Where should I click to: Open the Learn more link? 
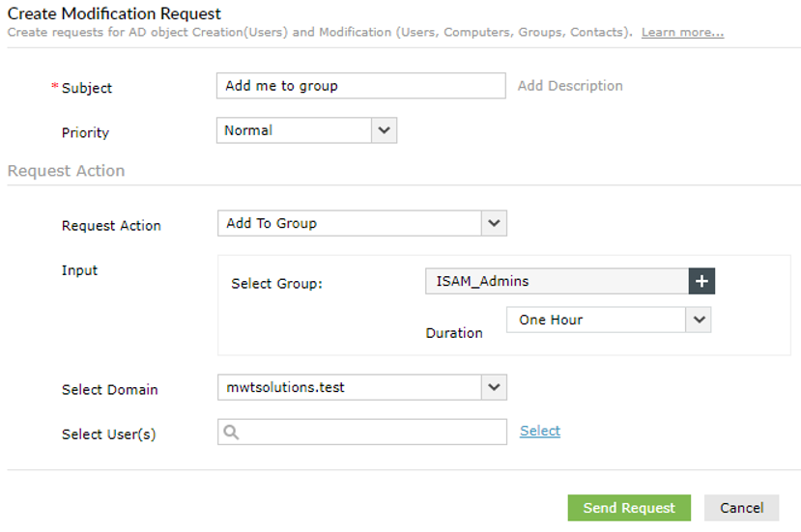(x=682, y=32)
